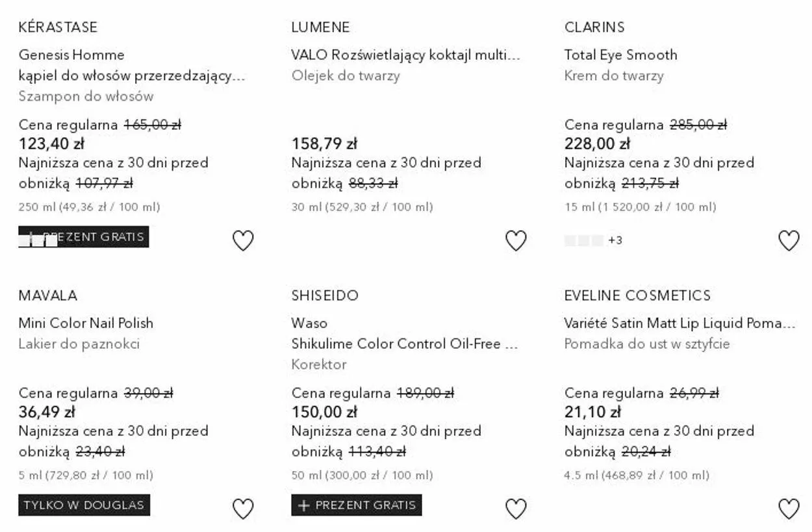Open Total Eye Smooth product page
Image resolution: width=812 pixels, height=532 pixels.
pos(620,55)
